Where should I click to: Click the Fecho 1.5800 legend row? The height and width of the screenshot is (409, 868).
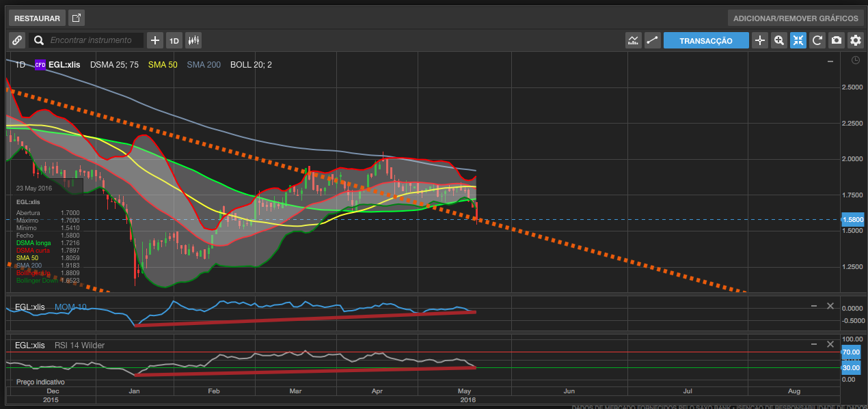pos(49,235)
